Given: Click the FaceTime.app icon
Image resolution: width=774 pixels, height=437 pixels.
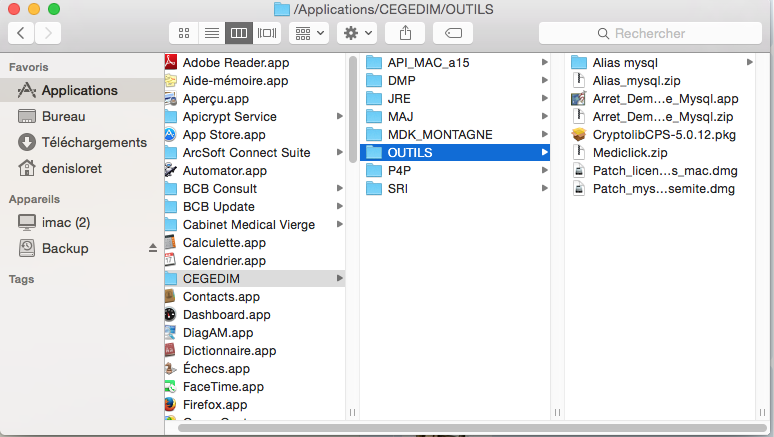Looking at the screenshot, I should [x=171, y=386].
